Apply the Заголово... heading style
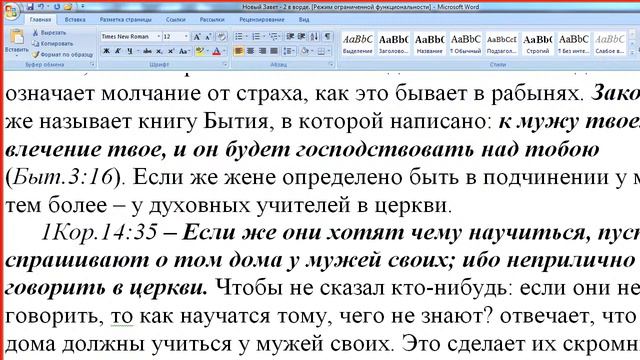The width and height of the screenshot is (640, 360). coord(393,44)
